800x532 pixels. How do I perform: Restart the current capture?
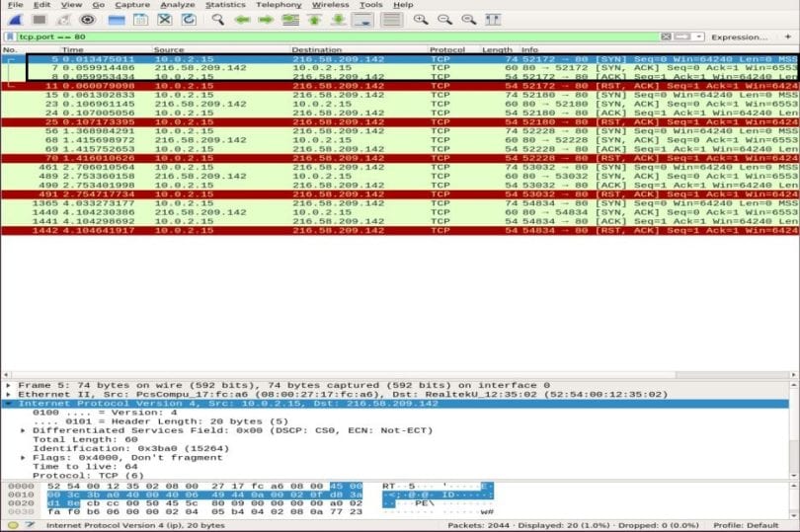point(63,20)
